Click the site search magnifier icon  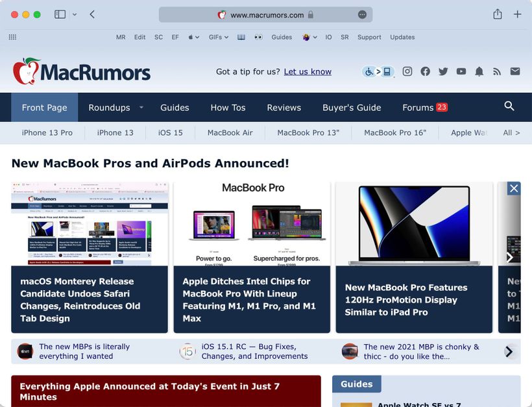(509, 106)
